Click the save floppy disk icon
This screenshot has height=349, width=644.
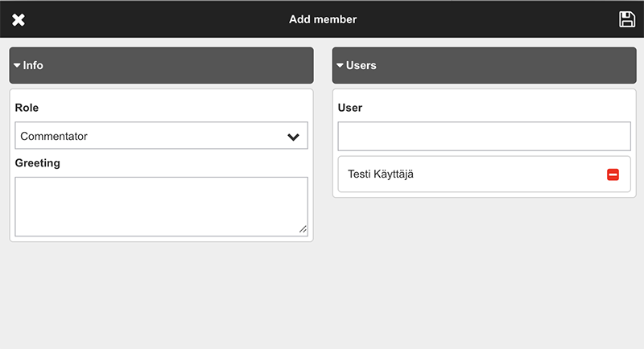coord(627,19)
